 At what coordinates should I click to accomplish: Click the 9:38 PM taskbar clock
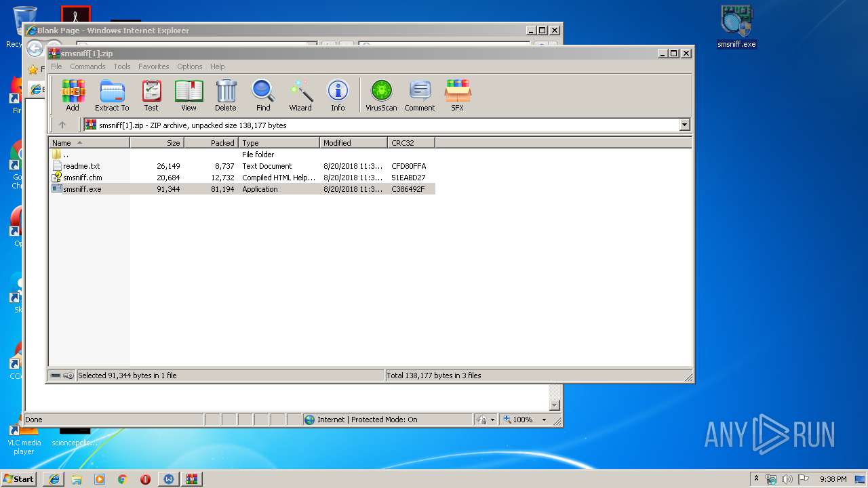point(833,479)
